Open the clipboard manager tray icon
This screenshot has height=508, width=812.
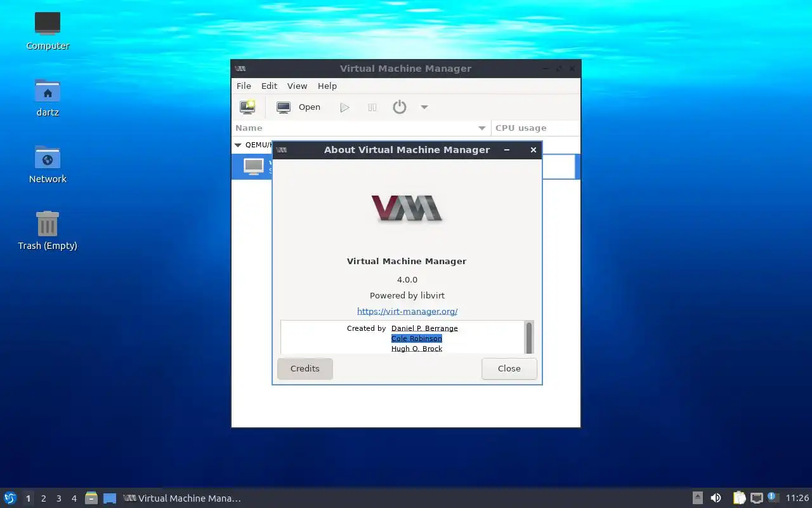tap(740, 498)
